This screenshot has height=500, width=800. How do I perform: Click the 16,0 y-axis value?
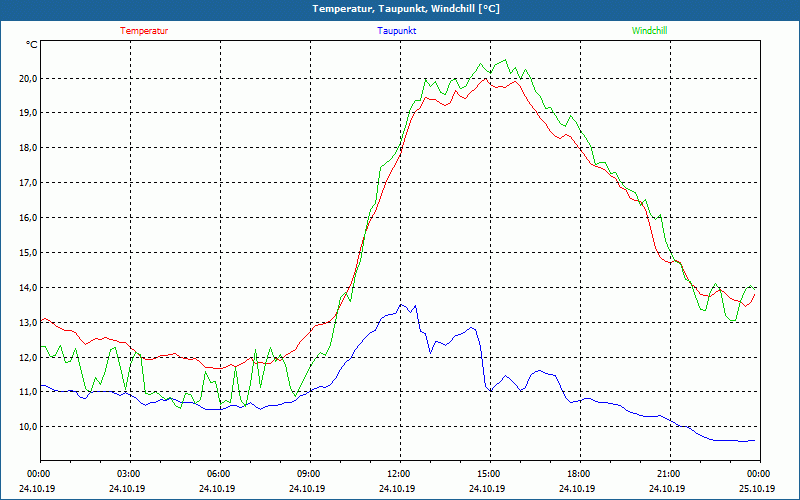tap(28, 218)
